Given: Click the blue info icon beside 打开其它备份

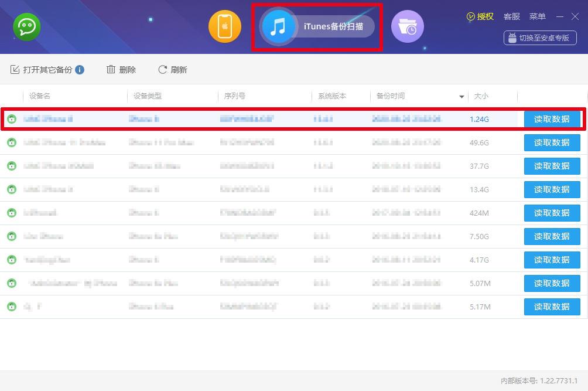Looking at the screenshot, I should point(80,70).
